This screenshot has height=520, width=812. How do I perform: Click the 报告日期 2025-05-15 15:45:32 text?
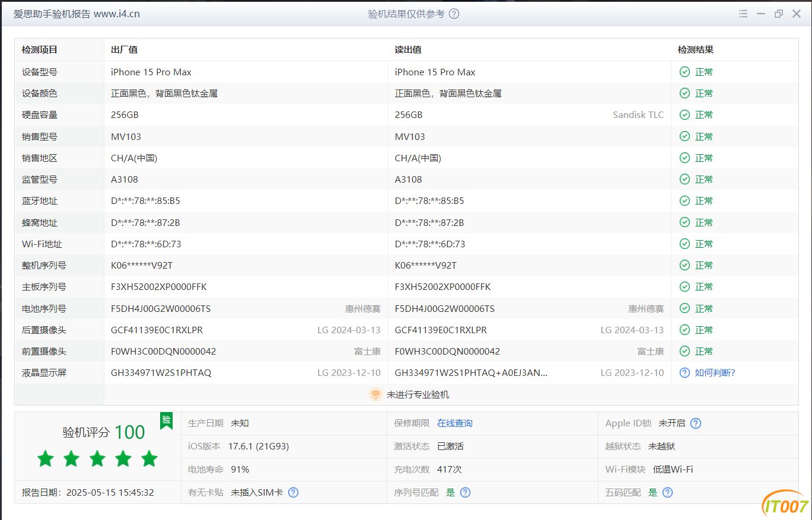click(88, 493)
